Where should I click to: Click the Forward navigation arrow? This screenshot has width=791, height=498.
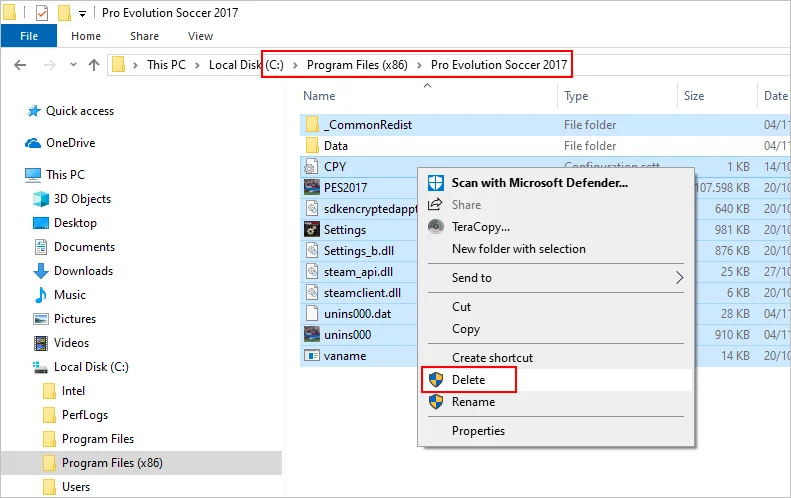(49, 65)
